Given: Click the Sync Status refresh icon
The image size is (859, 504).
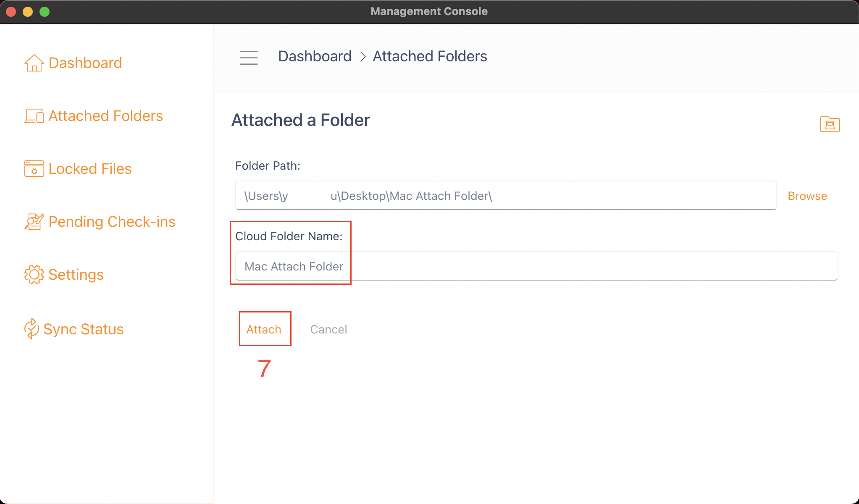Looking at the screenshot, I should point(31,329).
